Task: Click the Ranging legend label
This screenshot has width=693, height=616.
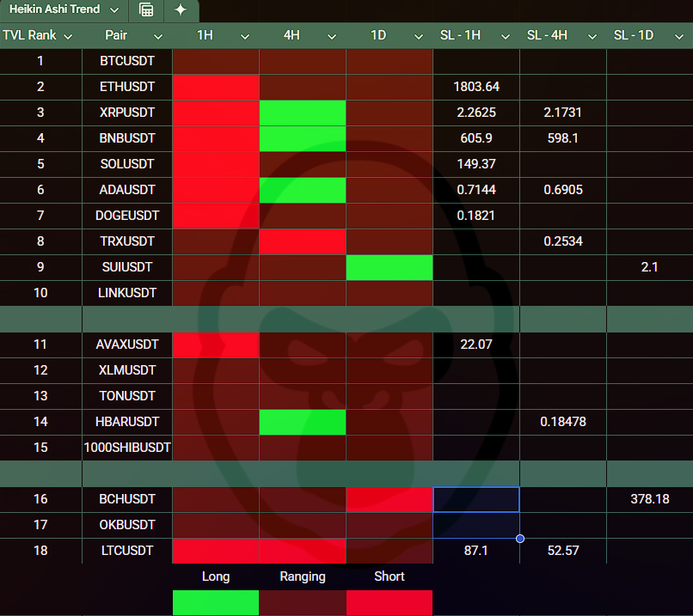Action: [x=303, y=576]
